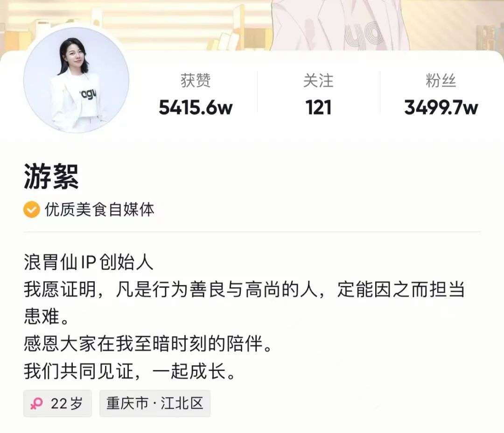504x433 pixels.
Task: Tap the 关注 label
Action: (x=318, y=80)
